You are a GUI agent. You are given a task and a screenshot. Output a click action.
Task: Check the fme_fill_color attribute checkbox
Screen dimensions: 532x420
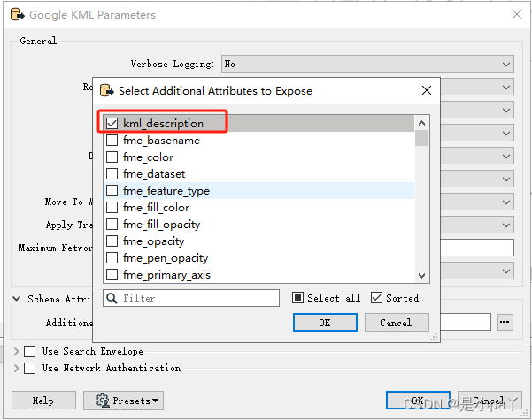pyautogui.click(x=112, y=208)
